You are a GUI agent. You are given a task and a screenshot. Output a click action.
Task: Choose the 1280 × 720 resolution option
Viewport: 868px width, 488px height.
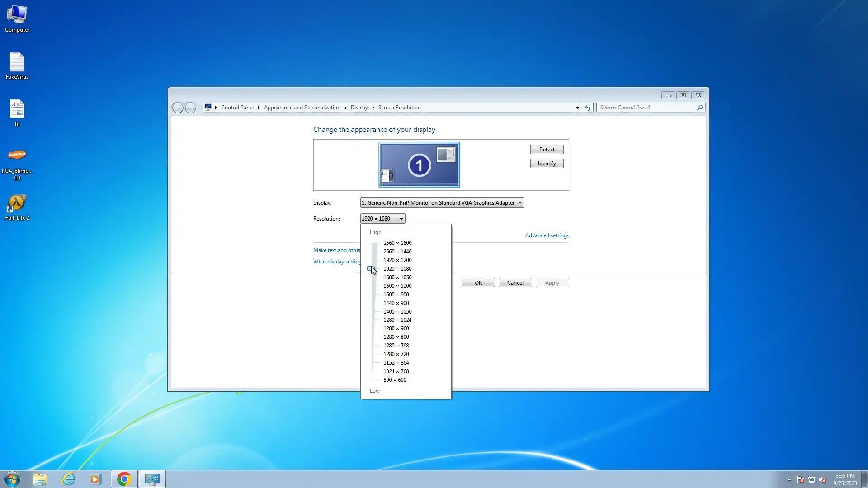coord(396,354)
